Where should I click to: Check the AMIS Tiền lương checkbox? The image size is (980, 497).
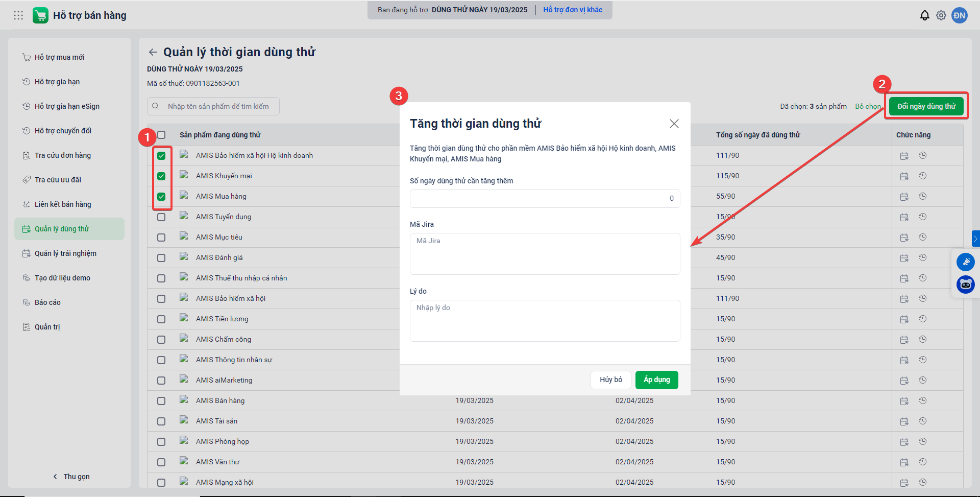pyautogui.click(x=161, y=319)
